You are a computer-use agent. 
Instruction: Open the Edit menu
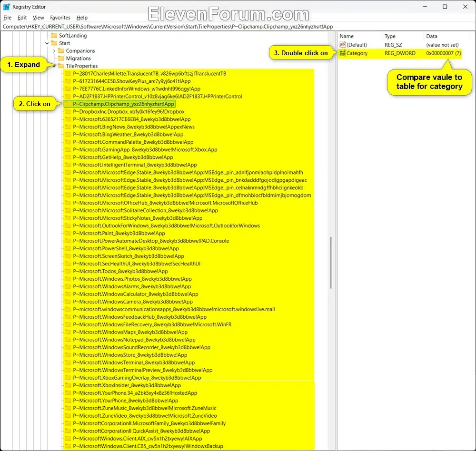(x=22, y=18)
